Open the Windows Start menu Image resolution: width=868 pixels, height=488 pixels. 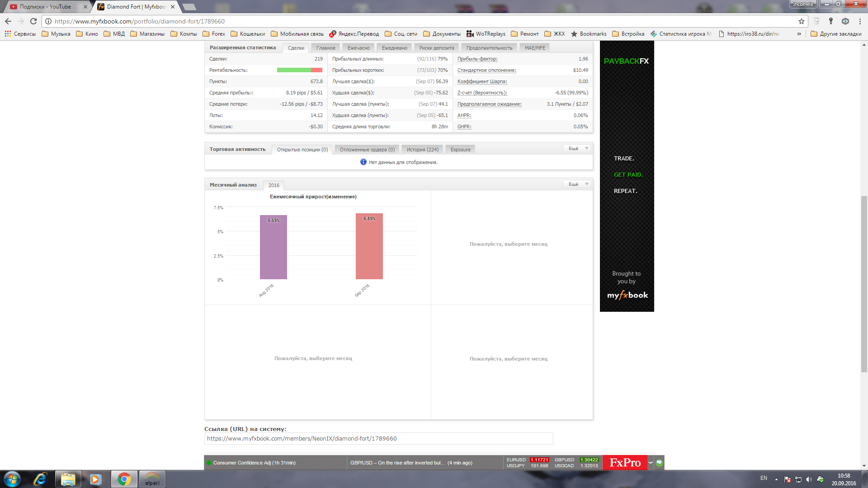pyautogui.click(x=12, y=479)
